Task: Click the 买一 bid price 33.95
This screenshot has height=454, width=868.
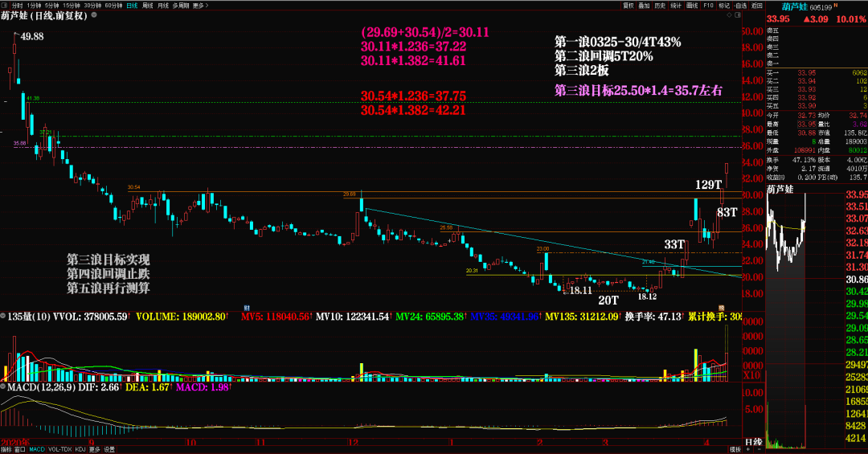Action: tap(807, 72)
